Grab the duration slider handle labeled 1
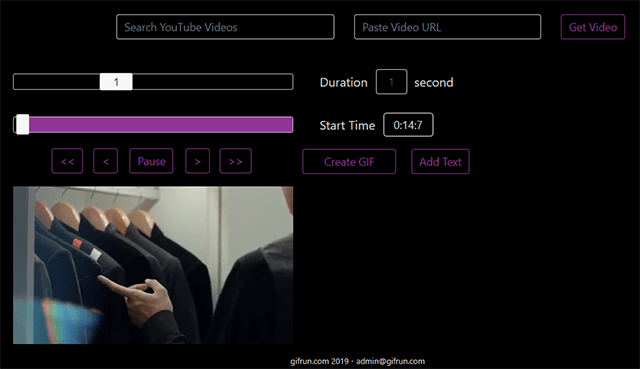Viewport: 640px width, 369px height. click(116, 82)
